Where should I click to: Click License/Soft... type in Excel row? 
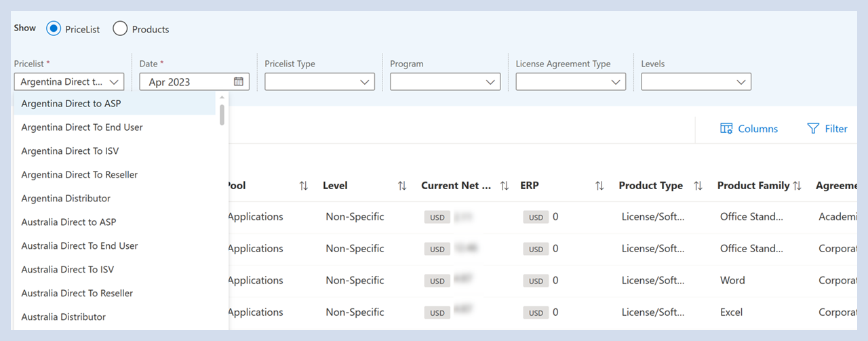[x=653, y=312]
